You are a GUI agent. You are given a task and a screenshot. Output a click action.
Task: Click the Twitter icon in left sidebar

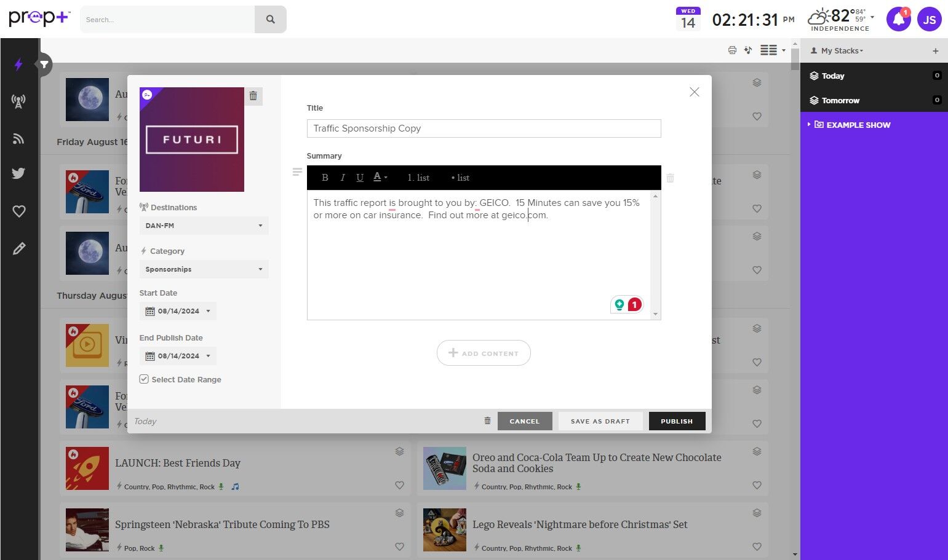point(18,173)
